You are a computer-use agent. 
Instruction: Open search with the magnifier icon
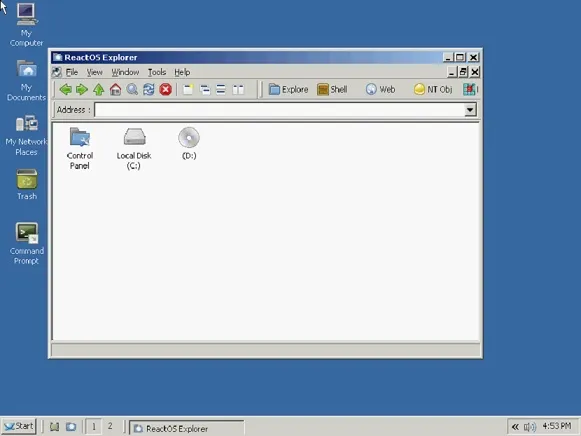point(132,89)
